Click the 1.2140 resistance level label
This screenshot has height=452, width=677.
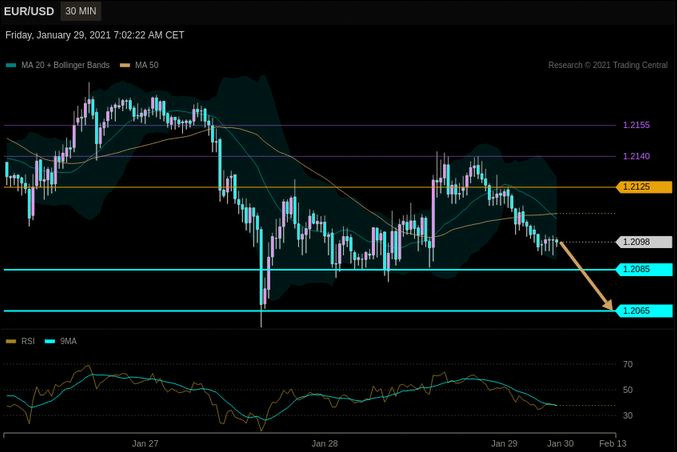(636, 156)
